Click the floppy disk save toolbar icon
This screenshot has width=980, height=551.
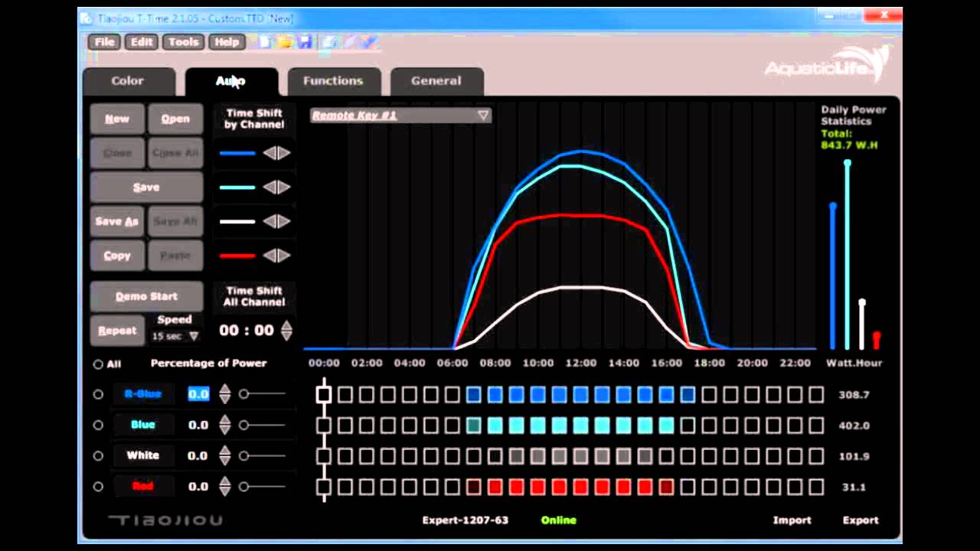click(x=305, y=42)
